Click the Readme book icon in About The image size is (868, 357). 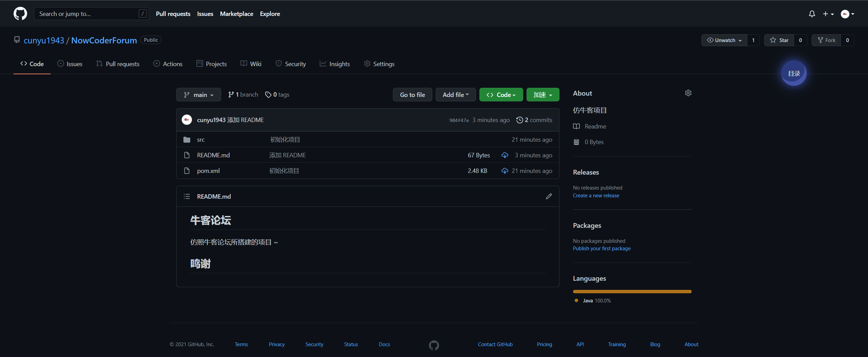click(576, 126)
